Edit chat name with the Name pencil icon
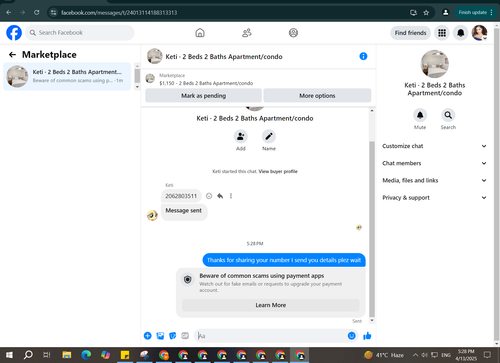The height and width of the screenshot is (363, 500). point(269,136)
